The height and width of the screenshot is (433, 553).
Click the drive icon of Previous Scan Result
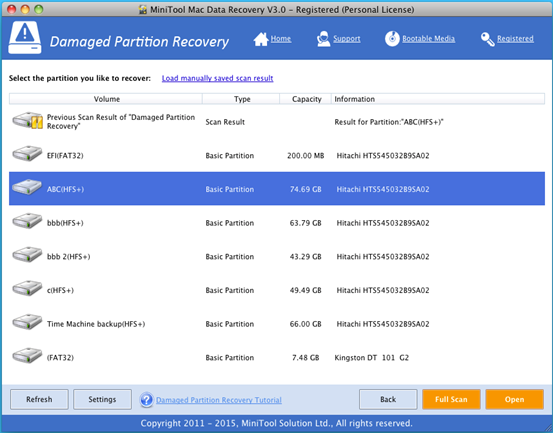pos(28,121)
